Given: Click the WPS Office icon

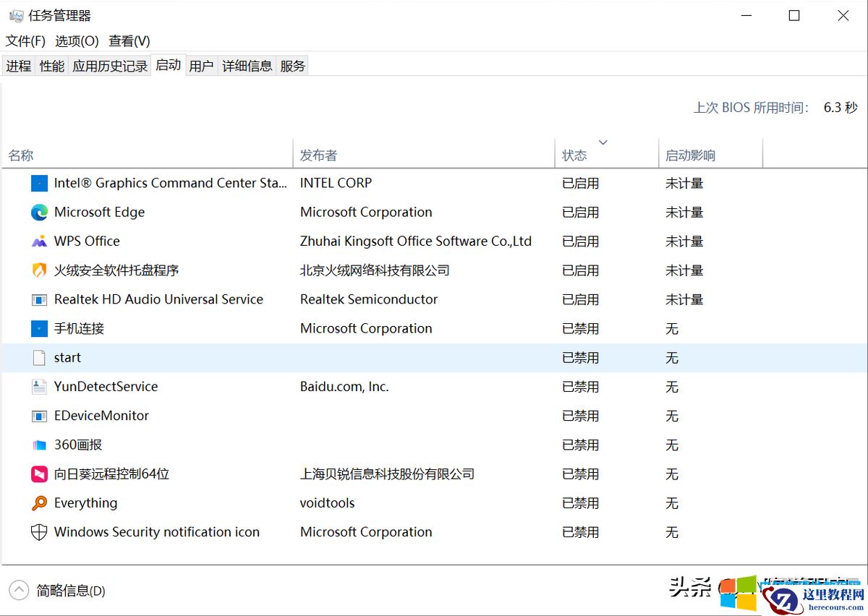Looking at the screenshot, I should [x=39, y=241].
